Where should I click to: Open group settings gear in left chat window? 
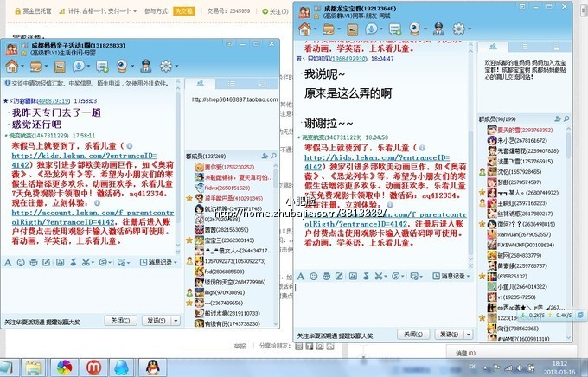pyautogui.click(x=166, y=67)
